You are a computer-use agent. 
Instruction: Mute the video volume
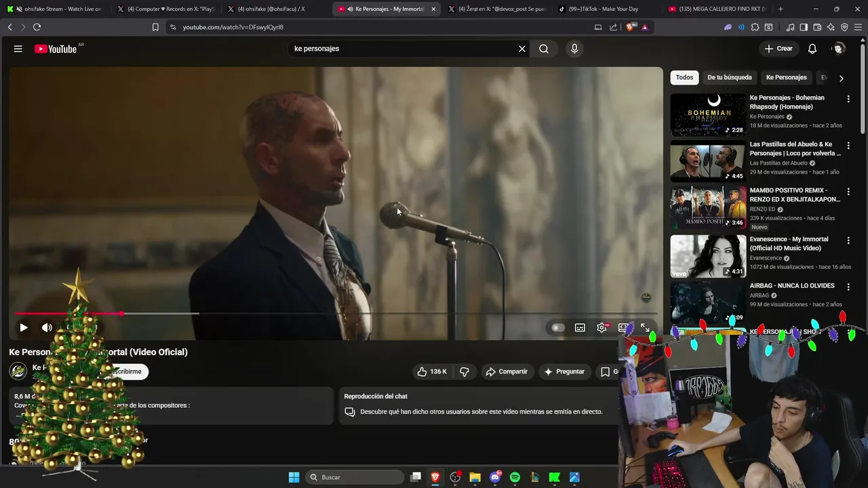pos(47,327)
